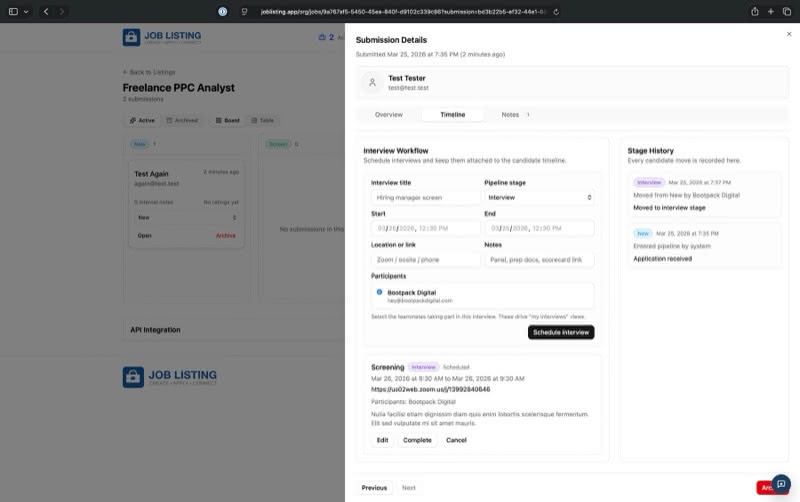Click the Job Listing footer logo

(x=170, y=377)
